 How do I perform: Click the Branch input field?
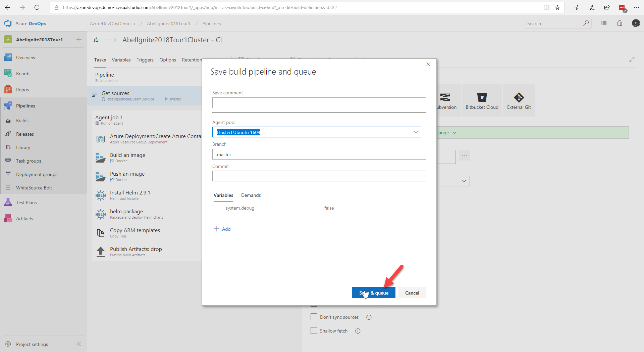coord(319,154)
